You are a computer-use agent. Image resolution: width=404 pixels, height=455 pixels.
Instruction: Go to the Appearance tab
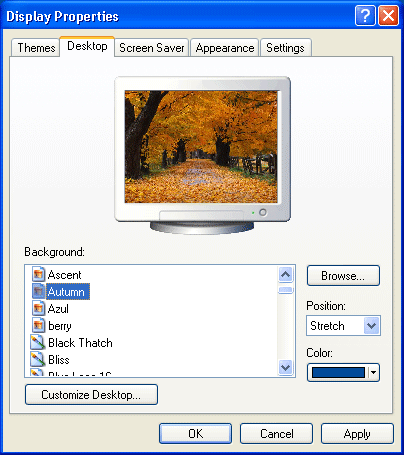tap(225, 48)
